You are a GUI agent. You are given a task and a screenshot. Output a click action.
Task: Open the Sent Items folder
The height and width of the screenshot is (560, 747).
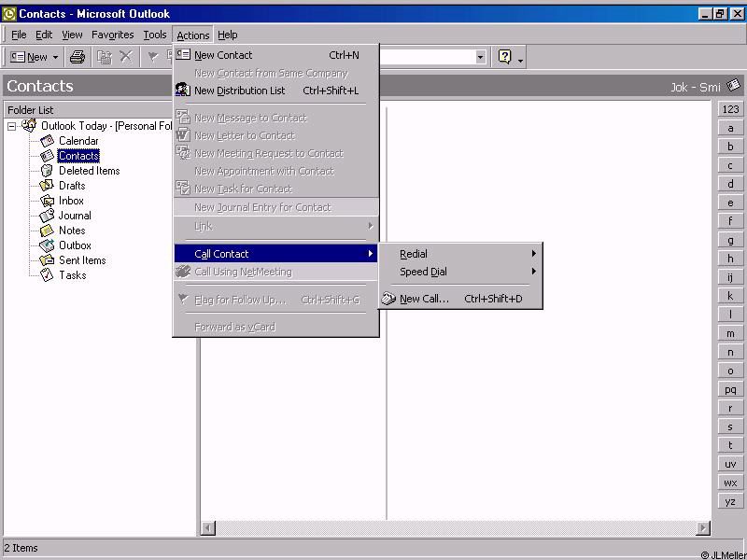pyautogui.click(x=82, y=260)
